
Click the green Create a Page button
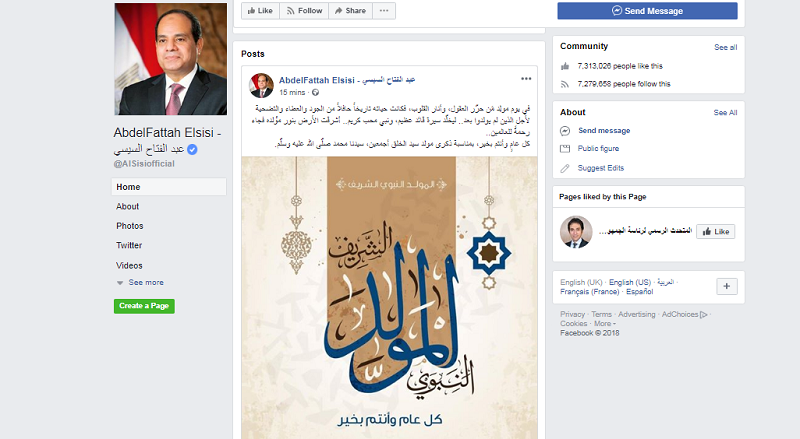point(144,306)
